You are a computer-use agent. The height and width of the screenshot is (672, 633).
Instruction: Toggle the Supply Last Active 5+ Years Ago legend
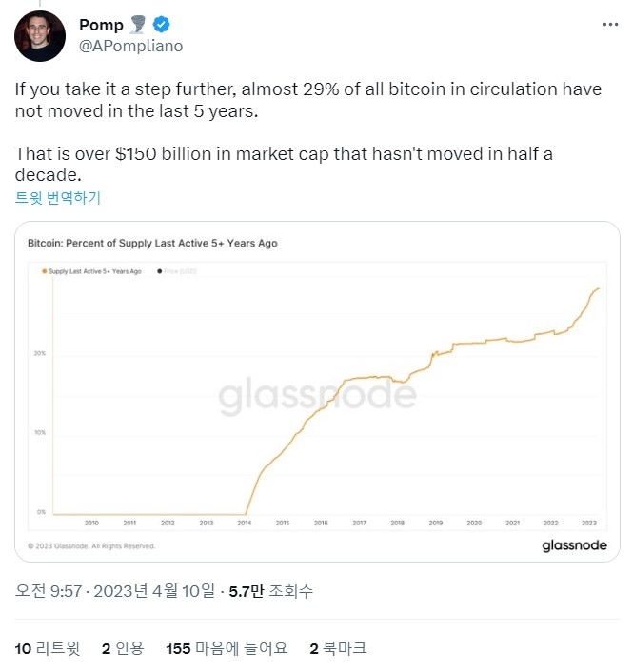95,271
